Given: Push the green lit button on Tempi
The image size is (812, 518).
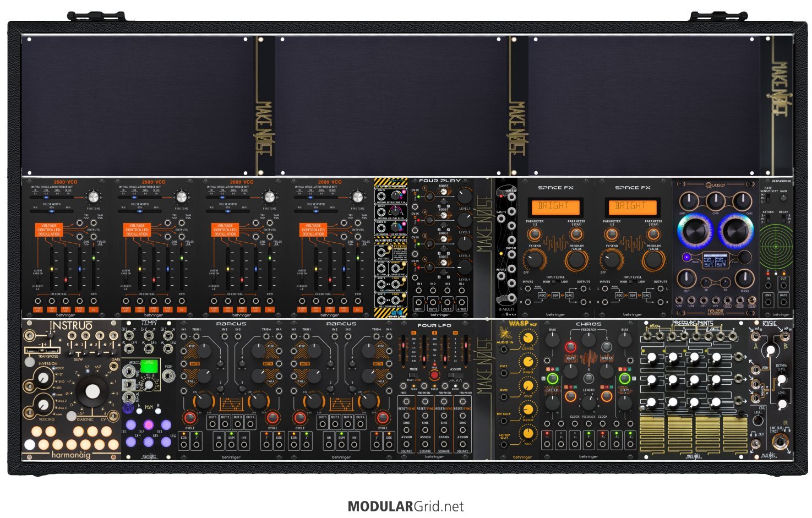Looking at the screenshot, I should (x=148, y=366).
